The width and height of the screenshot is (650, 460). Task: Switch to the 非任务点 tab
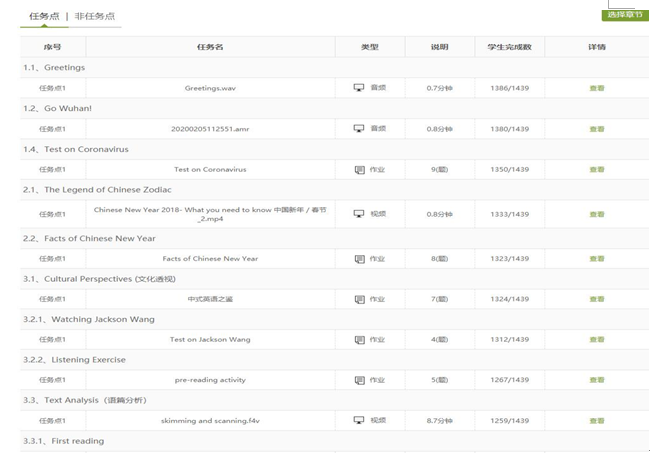(x=95, y=16)
